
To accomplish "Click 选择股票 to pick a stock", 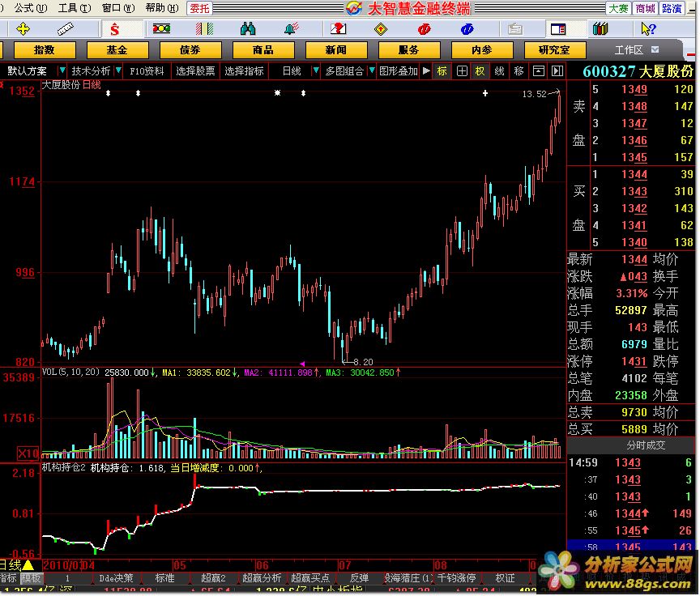I will [195, 71].
